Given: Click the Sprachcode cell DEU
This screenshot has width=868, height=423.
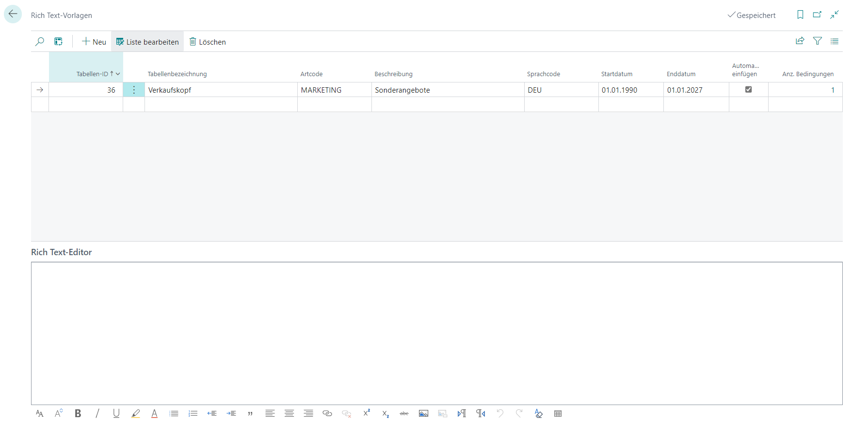Looking at the screenshot, I should [x=562, y=90].
